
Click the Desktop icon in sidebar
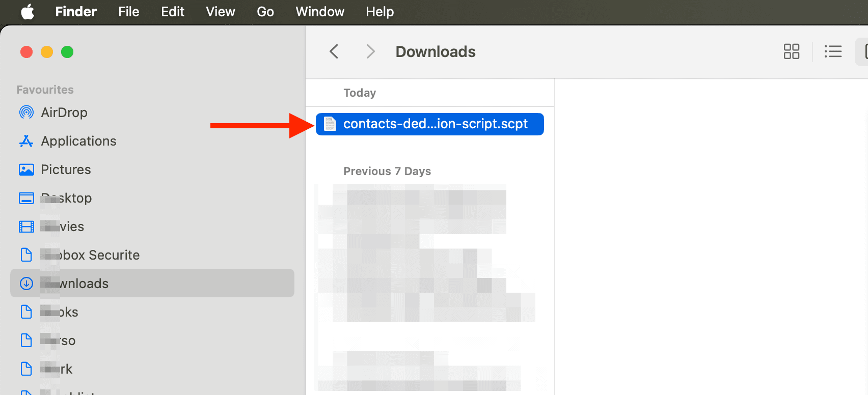click(26, 198)
